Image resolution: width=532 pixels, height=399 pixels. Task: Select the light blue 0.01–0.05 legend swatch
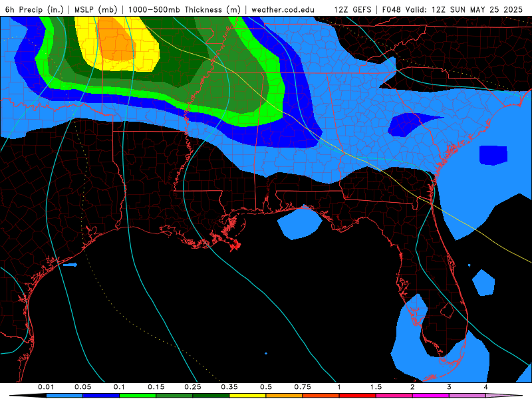(65, 396)
